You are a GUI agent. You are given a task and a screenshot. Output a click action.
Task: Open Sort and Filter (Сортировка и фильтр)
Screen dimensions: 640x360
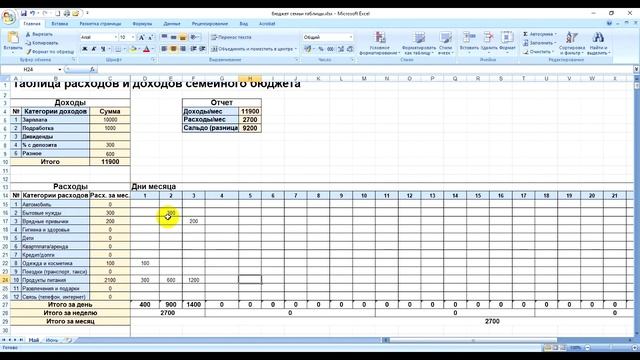pos(572,43)
